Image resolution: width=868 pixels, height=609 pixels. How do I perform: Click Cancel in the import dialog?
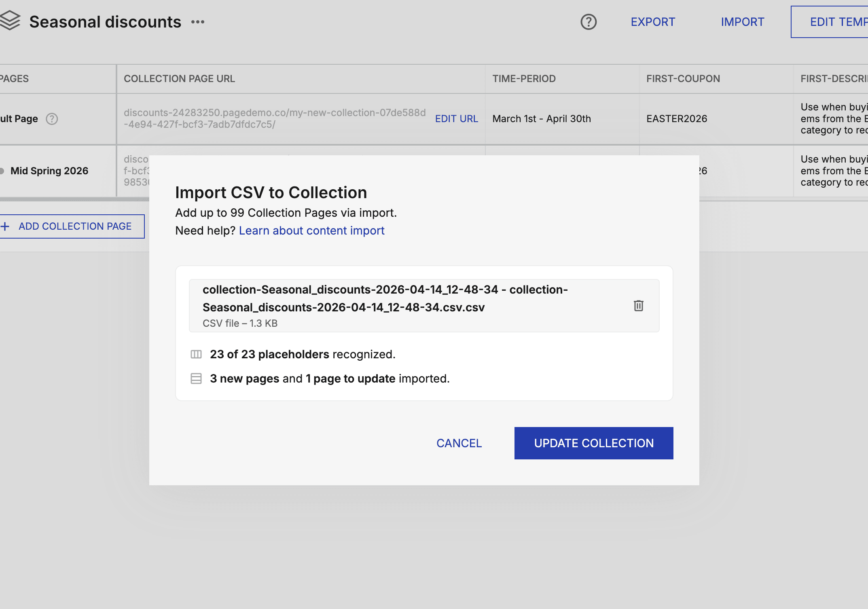coord(458,443)
